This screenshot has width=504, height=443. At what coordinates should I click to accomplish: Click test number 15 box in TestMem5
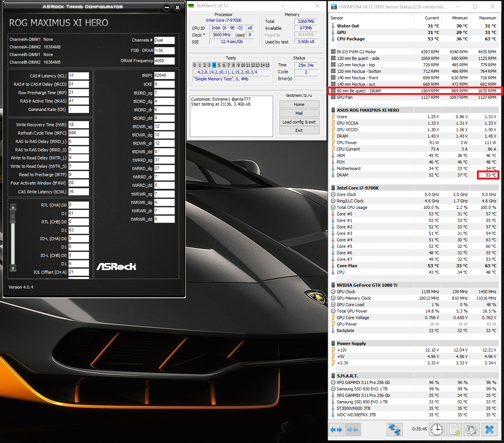268,65
